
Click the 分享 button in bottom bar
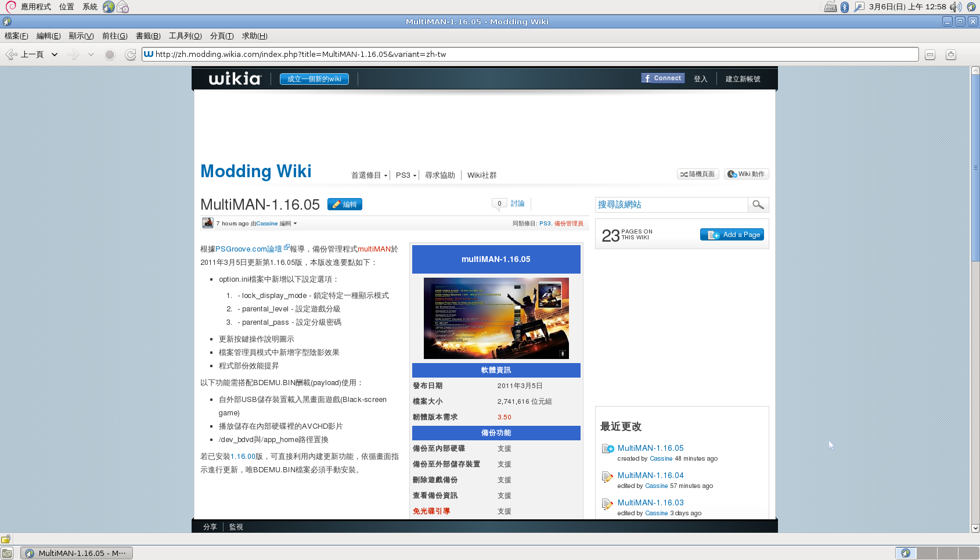210,527
